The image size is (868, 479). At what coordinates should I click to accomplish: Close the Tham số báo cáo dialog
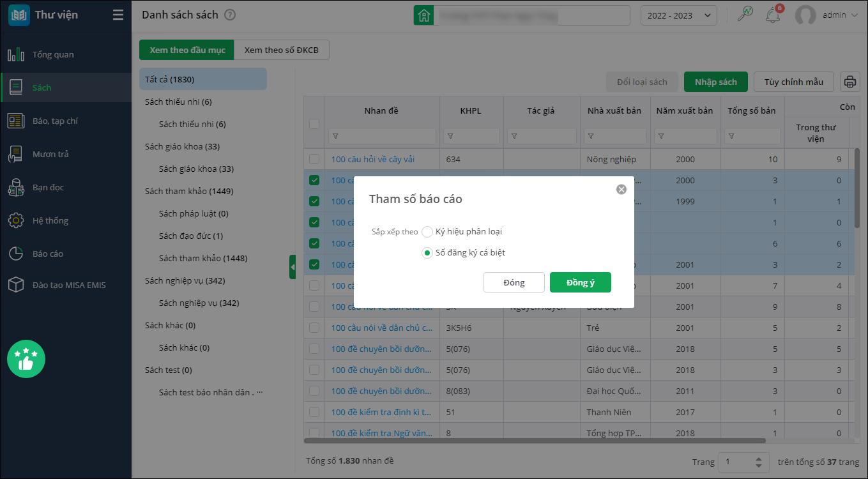(621, 189)
